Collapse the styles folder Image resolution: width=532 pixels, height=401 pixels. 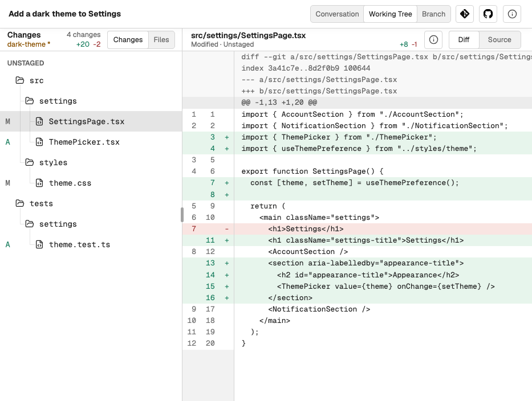coord(91,162)
